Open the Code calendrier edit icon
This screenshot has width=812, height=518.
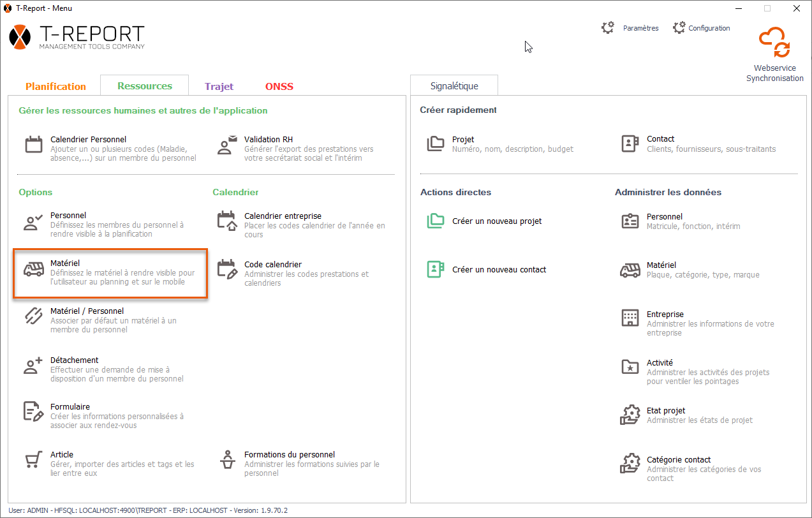(227, 270)
